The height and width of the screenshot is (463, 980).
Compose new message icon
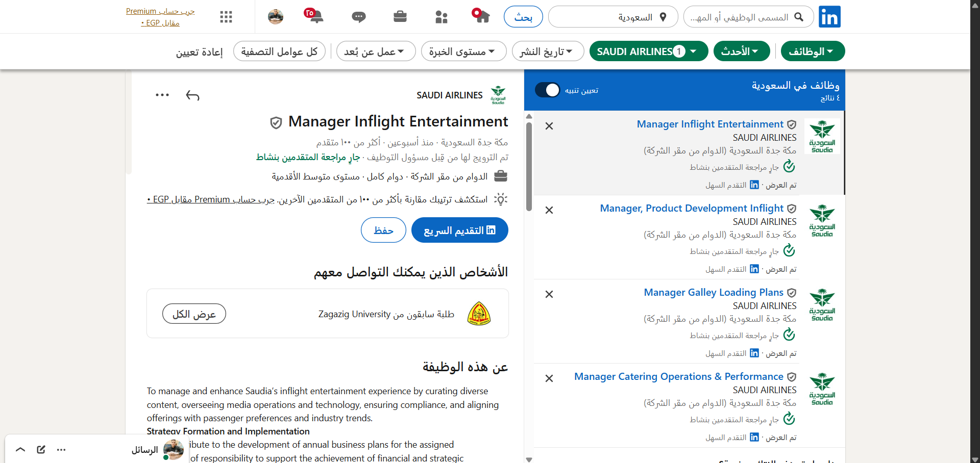coord(41,449)
